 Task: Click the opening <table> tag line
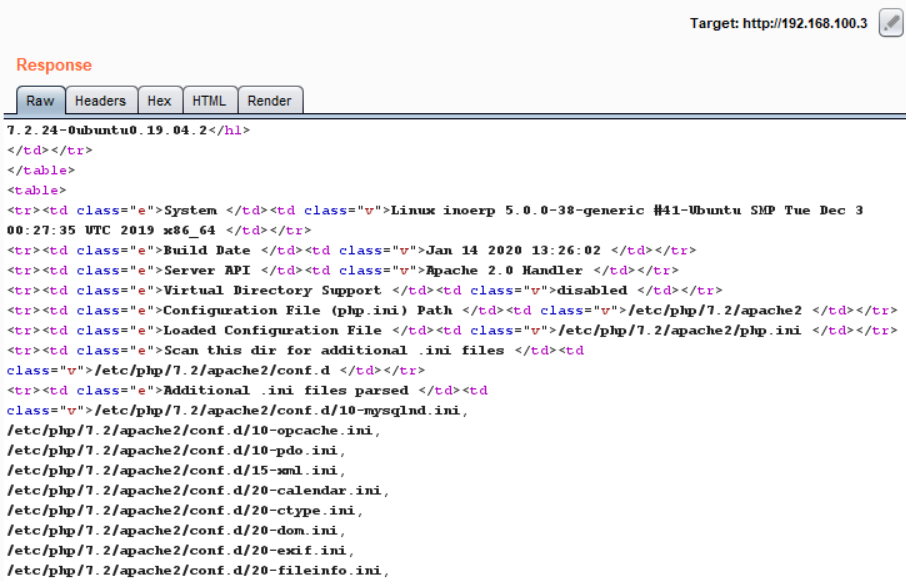point(36,191)
